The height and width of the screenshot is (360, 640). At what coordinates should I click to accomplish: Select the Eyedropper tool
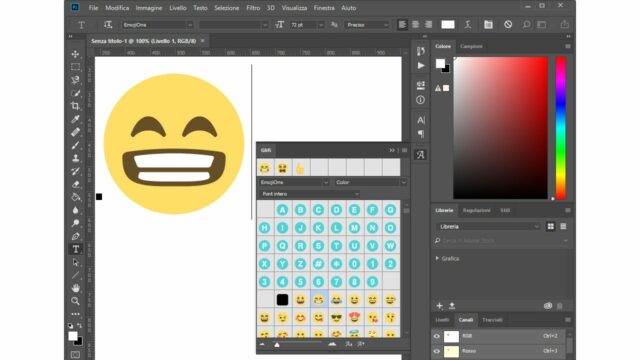(75, 119)
